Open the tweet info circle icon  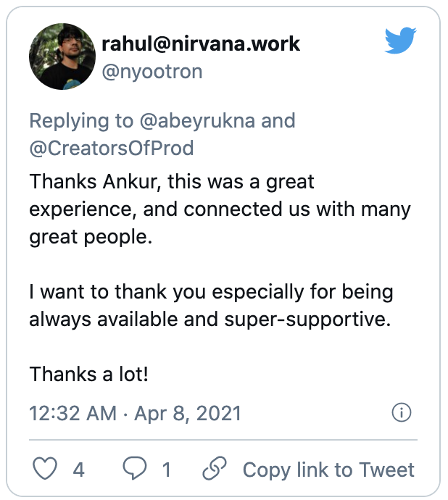click(x=402, y=412)
